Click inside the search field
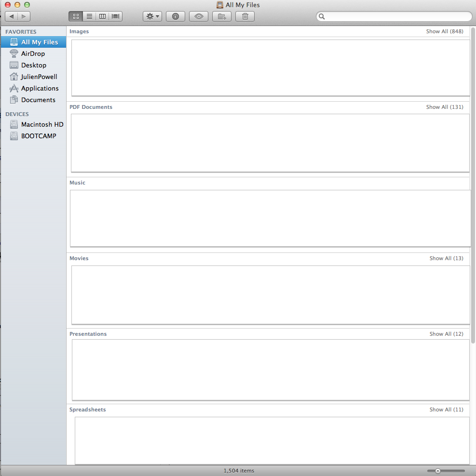The width and height of the screenshot is (476, 476). [394, 16]
